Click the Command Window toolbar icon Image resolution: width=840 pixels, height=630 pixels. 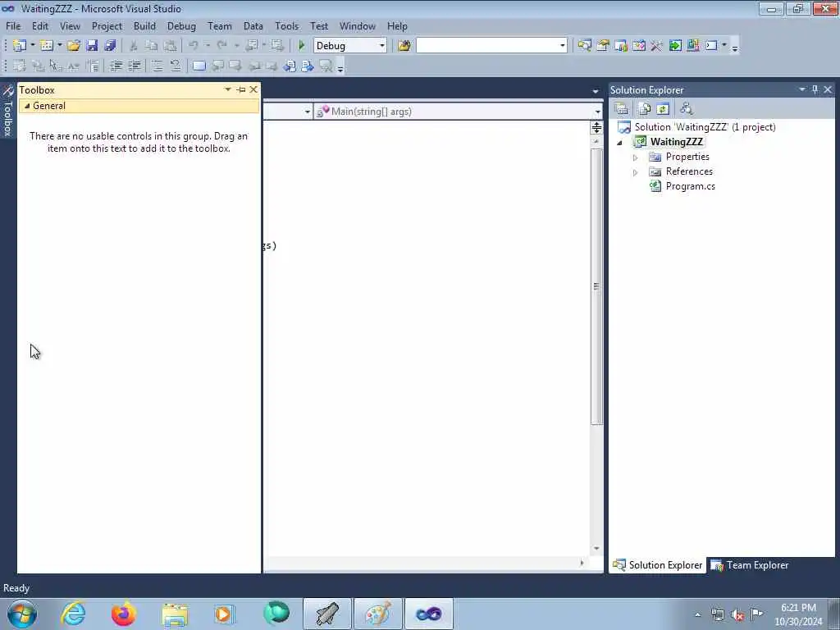tap(711, 46)
